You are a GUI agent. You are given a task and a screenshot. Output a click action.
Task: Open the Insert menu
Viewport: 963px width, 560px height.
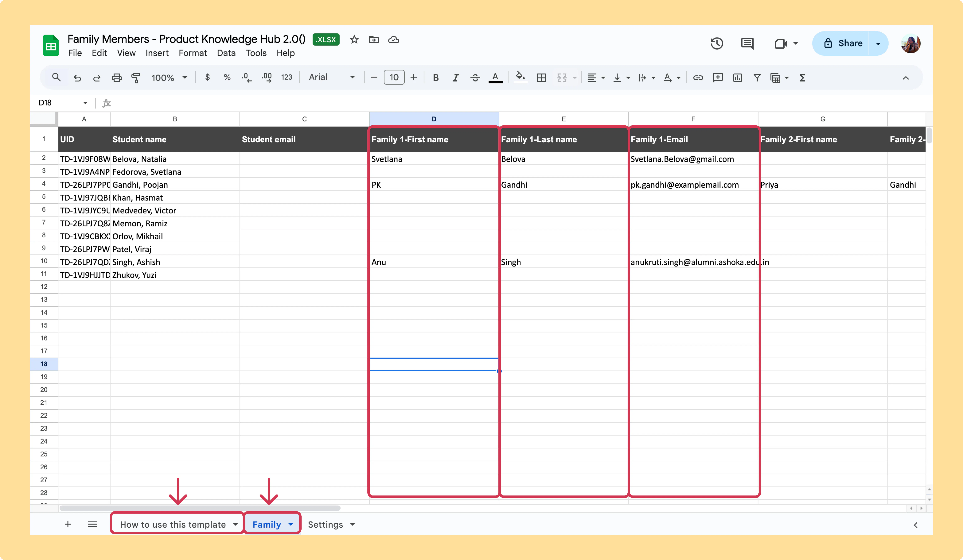[157, 53]
